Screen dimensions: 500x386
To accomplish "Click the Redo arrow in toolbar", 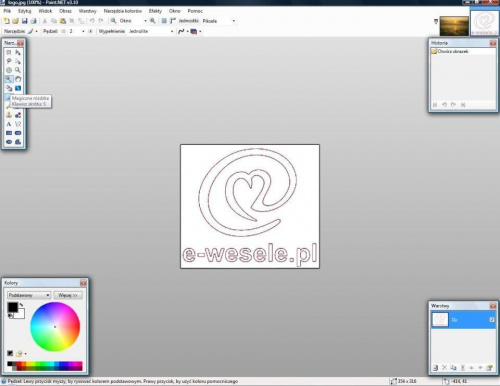I will point(101,21).
